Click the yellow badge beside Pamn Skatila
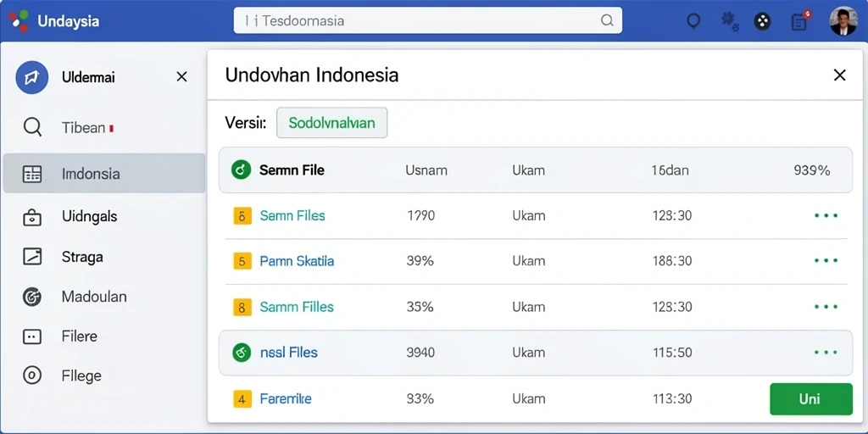The width and height of the screenshot is (868, 434). tap(242, 261)
